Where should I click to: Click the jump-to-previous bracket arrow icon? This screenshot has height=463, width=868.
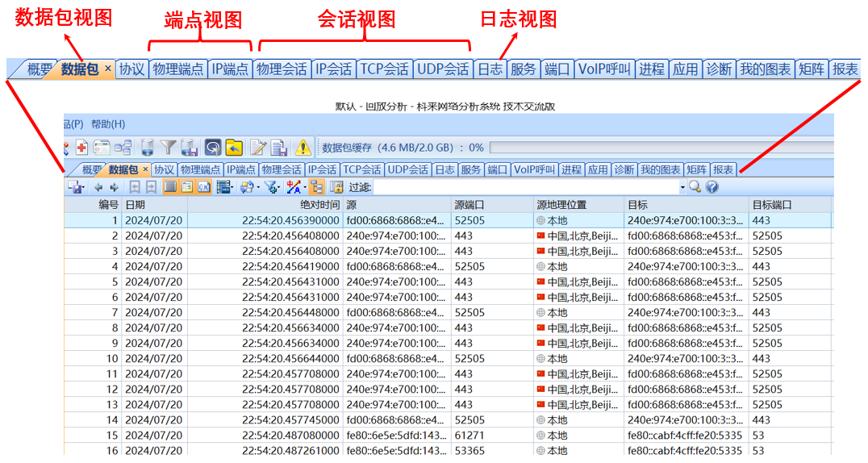(x=135, y=187)
